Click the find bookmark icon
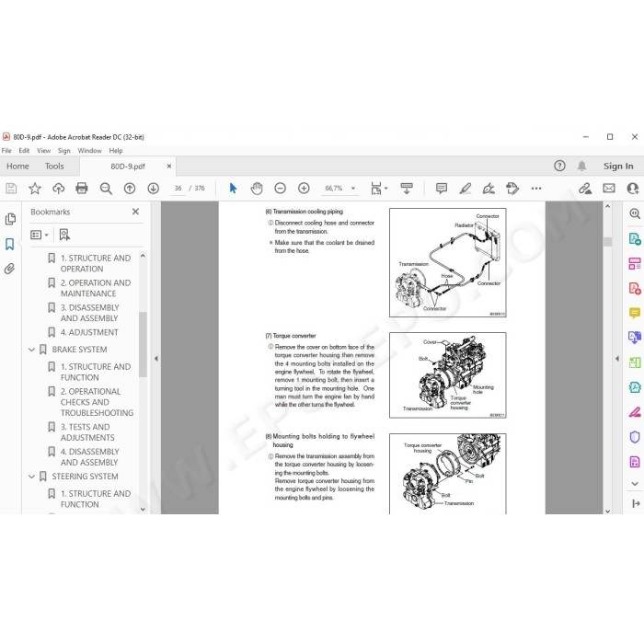This screenshot has height=644, width=644. point(64,235)
